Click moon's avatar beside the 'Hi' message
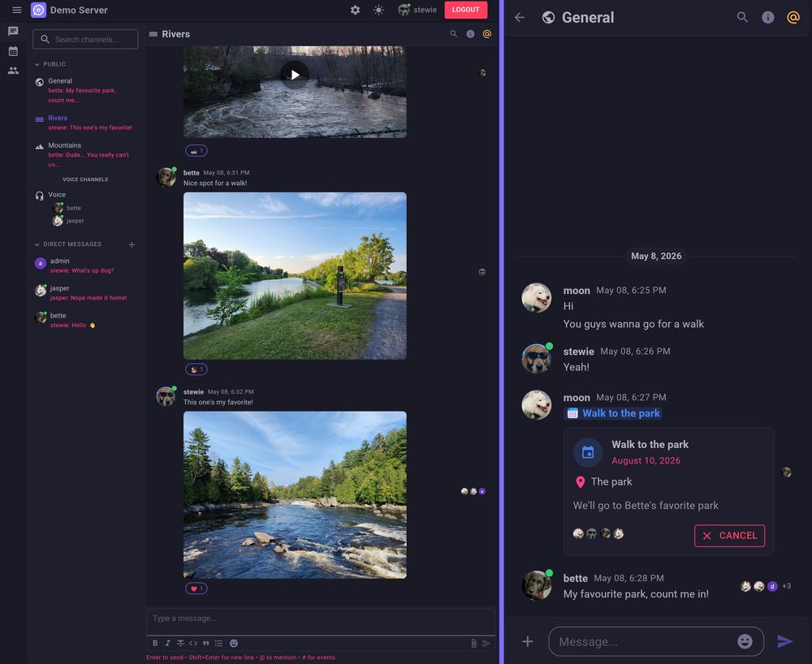Viewport: 812px width, 664px height. pos(537,298)
